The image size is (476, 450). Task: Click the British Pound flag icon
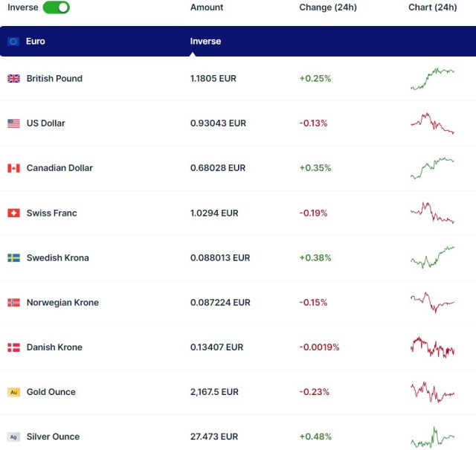(13, 79)
